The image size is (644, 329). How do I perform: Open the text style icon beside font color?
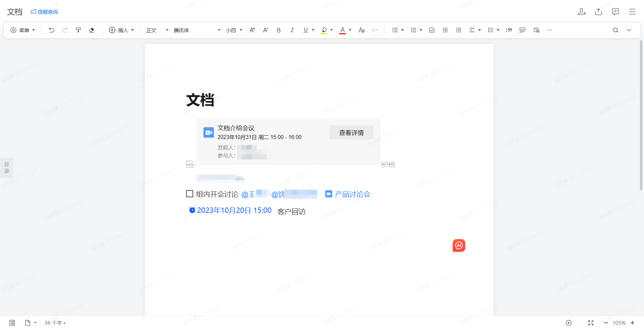pos(362,30)
